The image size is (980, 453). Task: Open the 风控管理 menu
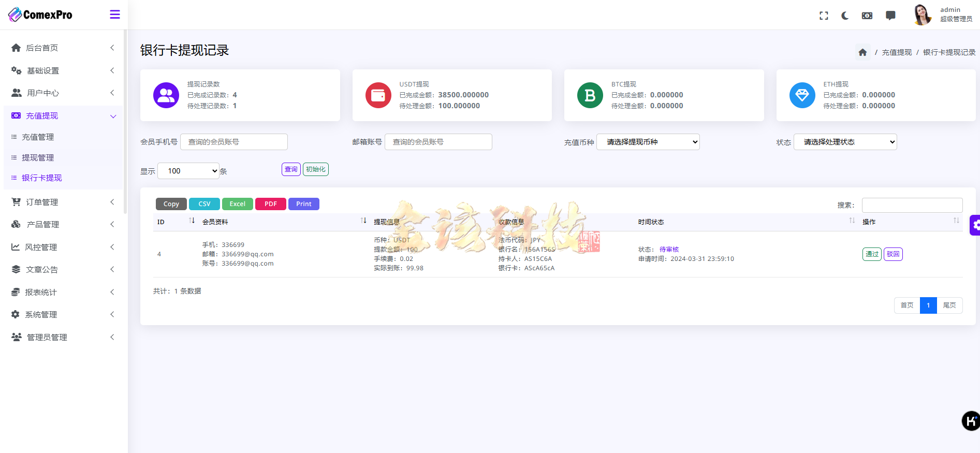click(x=63, y=247)
